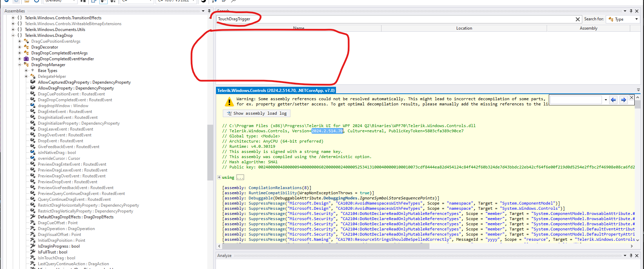
Task: Click the overrideCursor field icon
Action: pyautogui.click(x=33, y=158)
